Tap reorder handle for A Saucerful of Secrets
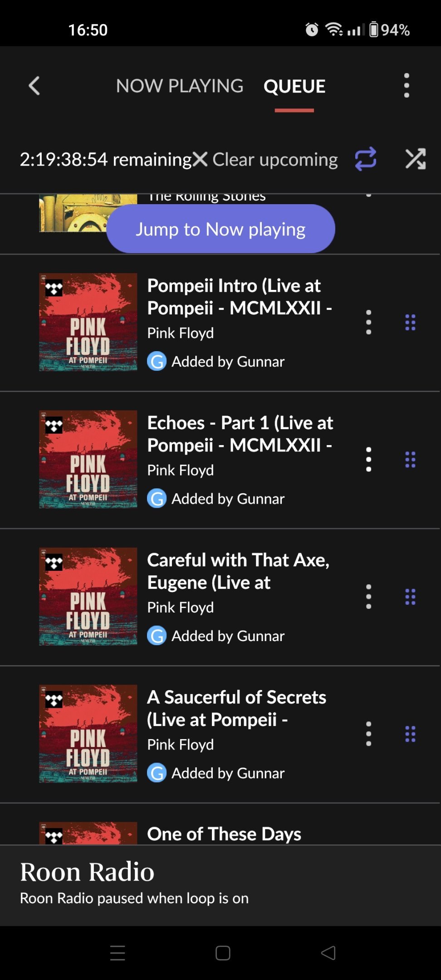Viewport: 441px width, 980px height. tap(410, 734)
